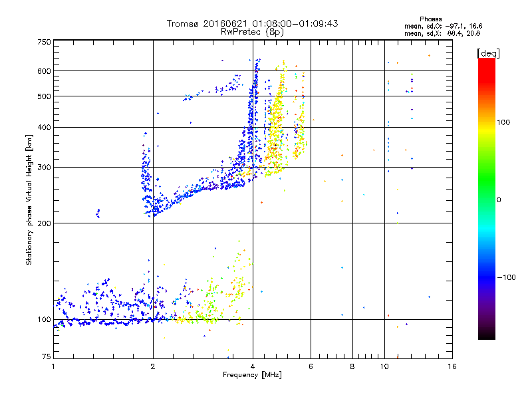
Task: Click the colorbar label -100
Action: [506, 277]
